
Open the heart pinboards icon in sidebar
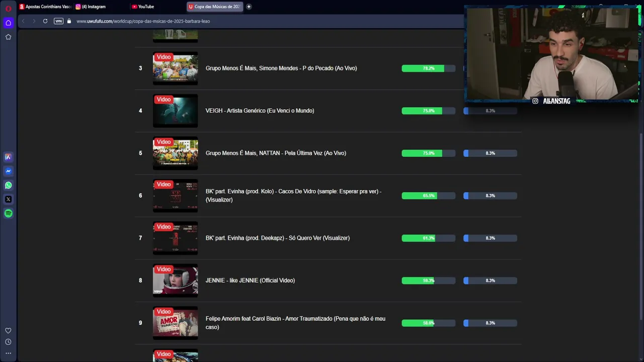click(8, 331)
